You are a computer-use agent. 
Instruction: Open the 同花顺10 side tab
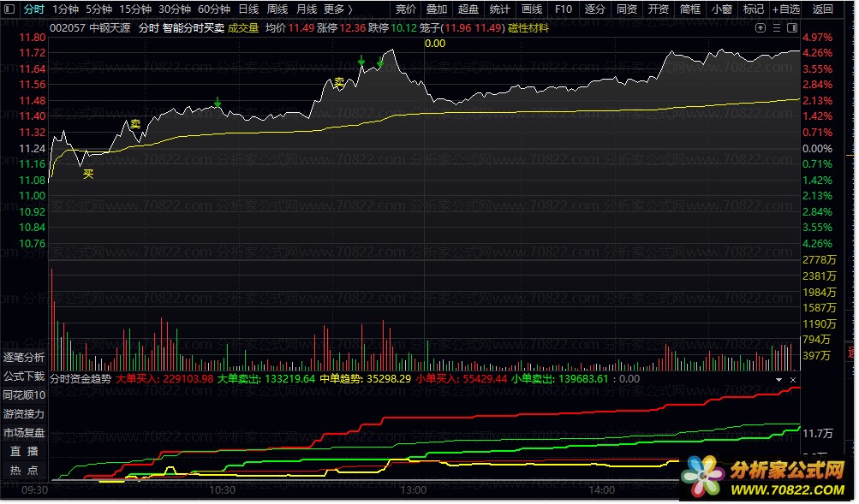(x=24, y=395)
